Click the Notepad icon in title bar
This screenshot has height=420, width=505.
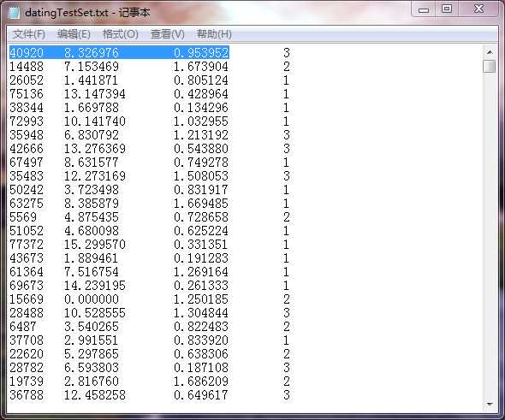point(15,13)
